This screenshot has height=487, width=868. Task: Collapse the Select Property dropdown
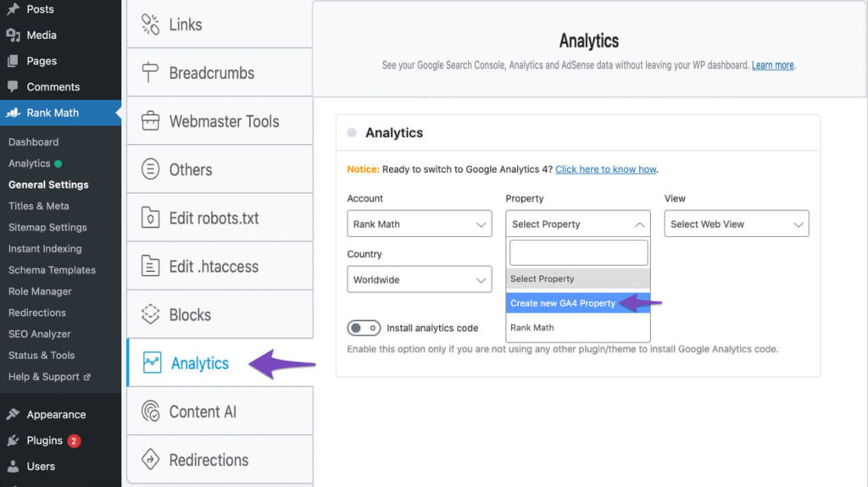click(577, 224)
